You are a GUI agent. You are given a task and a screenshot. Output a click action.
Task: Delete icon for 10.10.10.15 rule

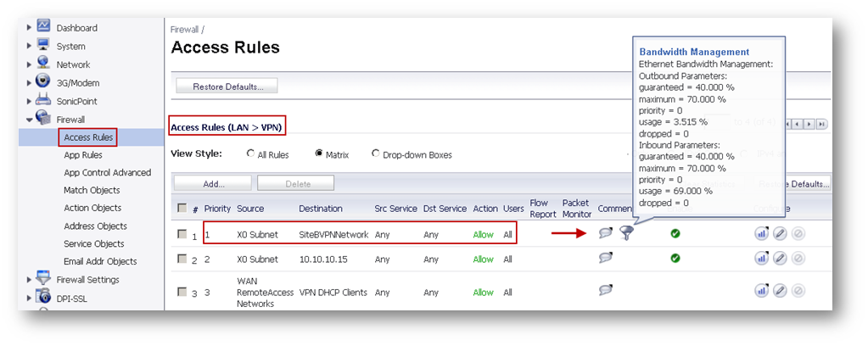click(798, 258)
